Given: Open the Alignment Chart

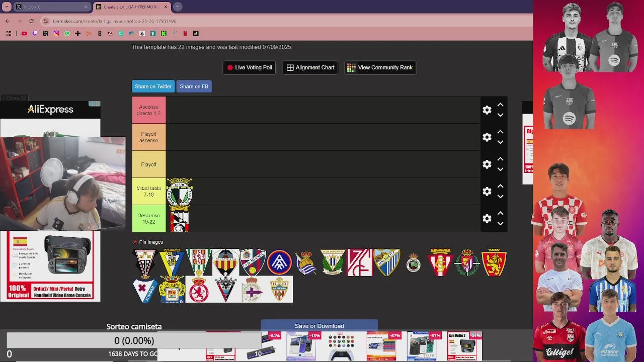Looking at the screenshot, I should pos(310,67).
